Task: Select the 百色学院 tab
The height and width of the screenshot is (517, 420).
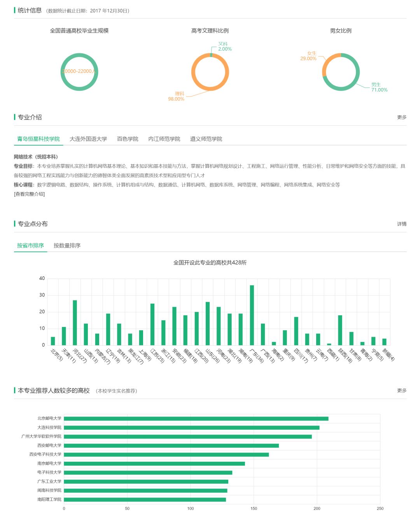Action: (128, 139)
